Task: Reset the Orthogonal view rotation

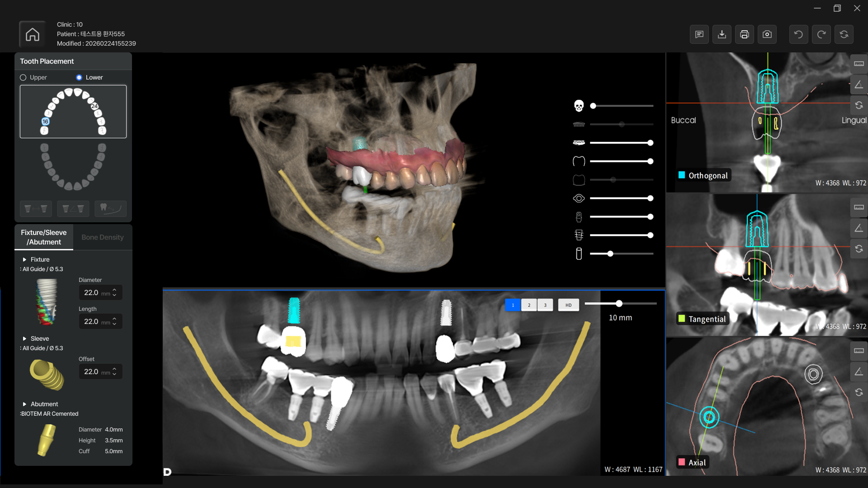Action: [859, 105]
